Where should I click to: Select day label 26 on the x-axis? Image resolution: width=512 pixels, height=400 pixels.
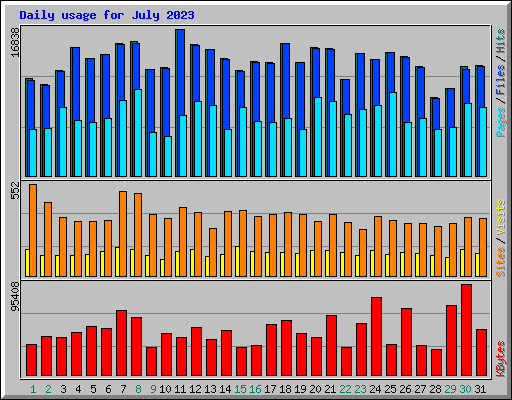(405, 389)
